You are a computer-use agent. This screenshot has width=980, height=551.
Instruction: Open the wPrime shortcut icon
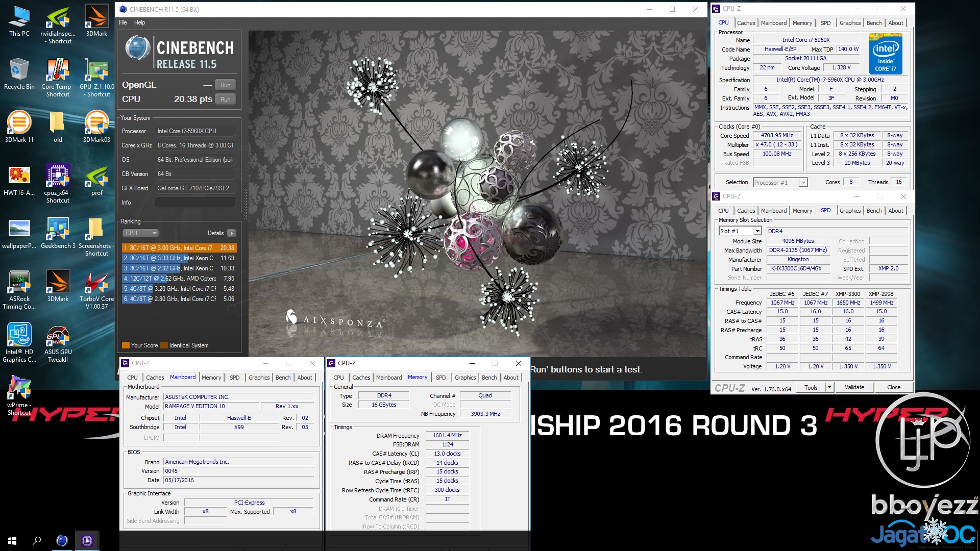[19, 396]
